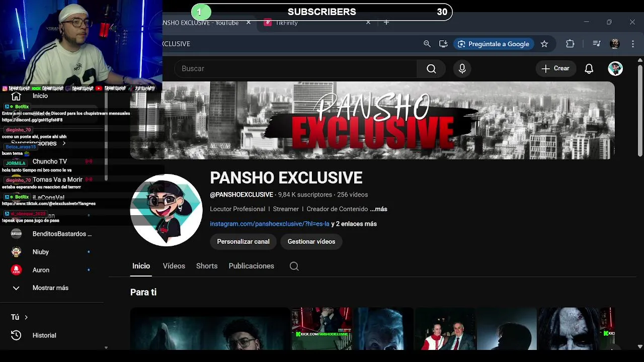The width and height of the screenshot is (644, 362).
Task: Close the PANSHO EXCLUSIVE YouTube tab
Action: pyautogui.click(x=249, y=23)
